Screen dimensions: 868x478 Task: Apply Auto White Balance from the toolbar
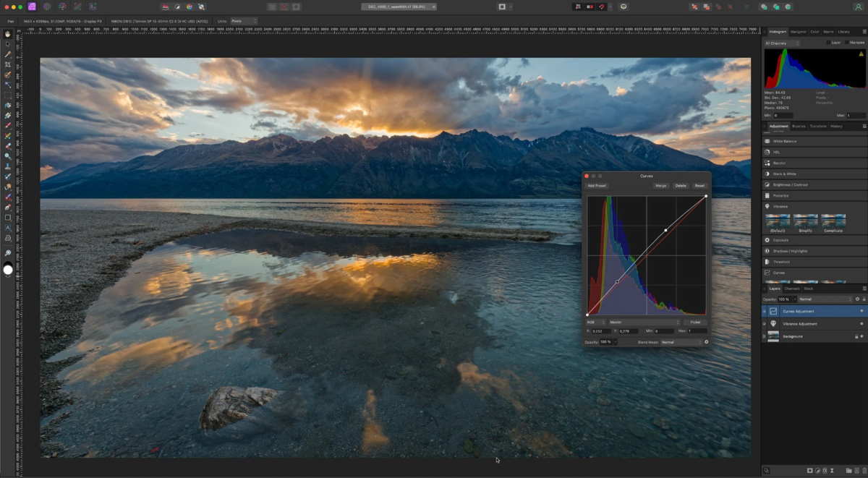[201, 7]
